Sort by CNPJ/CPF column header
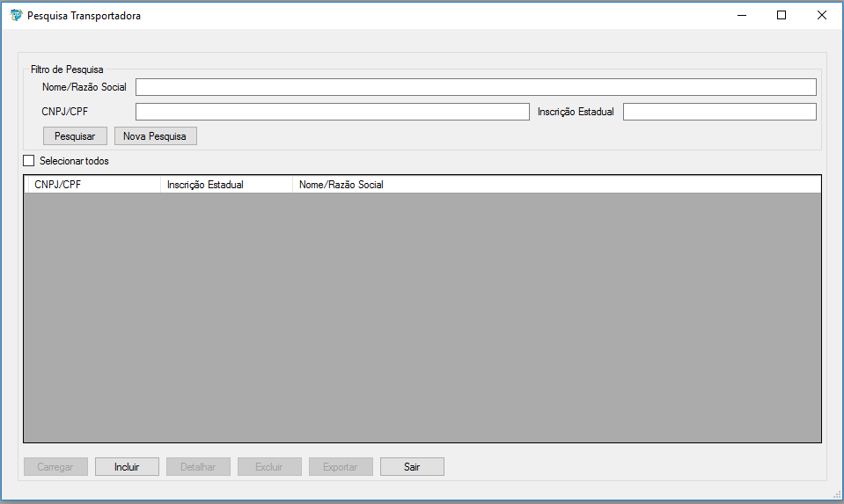 pyautogui.click(x=95, y=185)
